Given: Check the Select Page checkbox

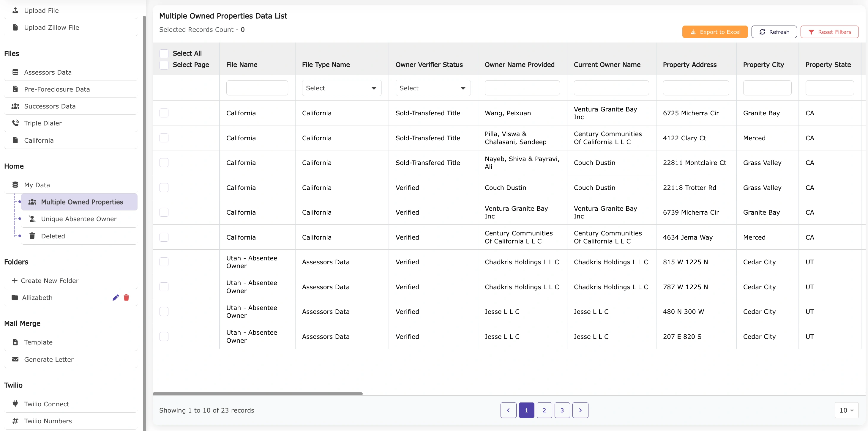Looking at the screenshot, I should 164,65.
